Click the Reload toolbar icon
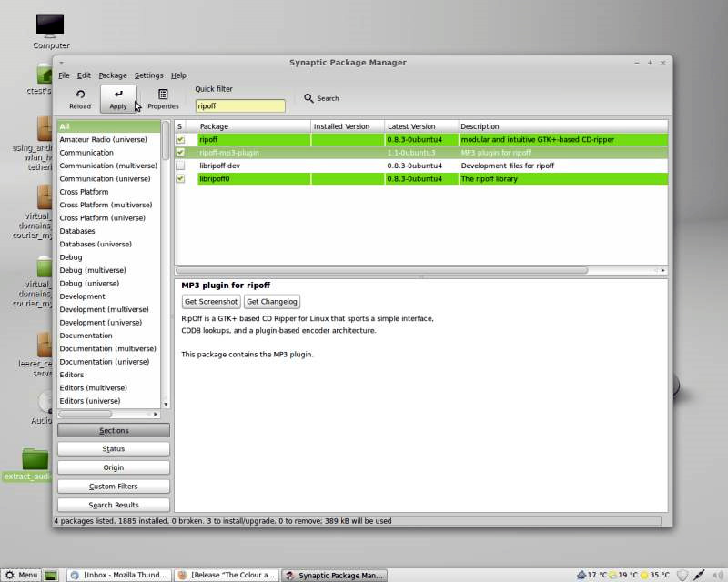This screenshot has width=728, height=582. (80, 98)
